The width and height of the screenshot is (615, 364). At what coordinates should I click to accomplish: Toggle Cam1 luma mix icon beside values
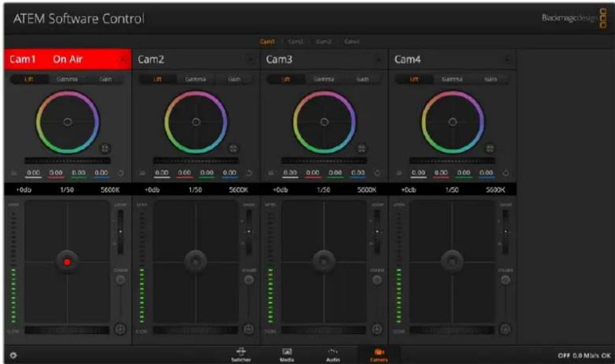(14, 173)
